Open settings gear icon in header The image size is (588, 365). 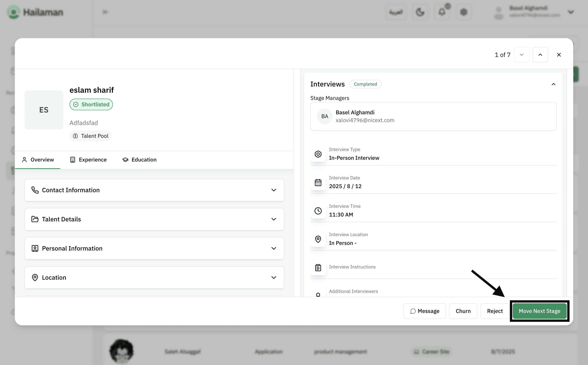click(x=463, y=12)
